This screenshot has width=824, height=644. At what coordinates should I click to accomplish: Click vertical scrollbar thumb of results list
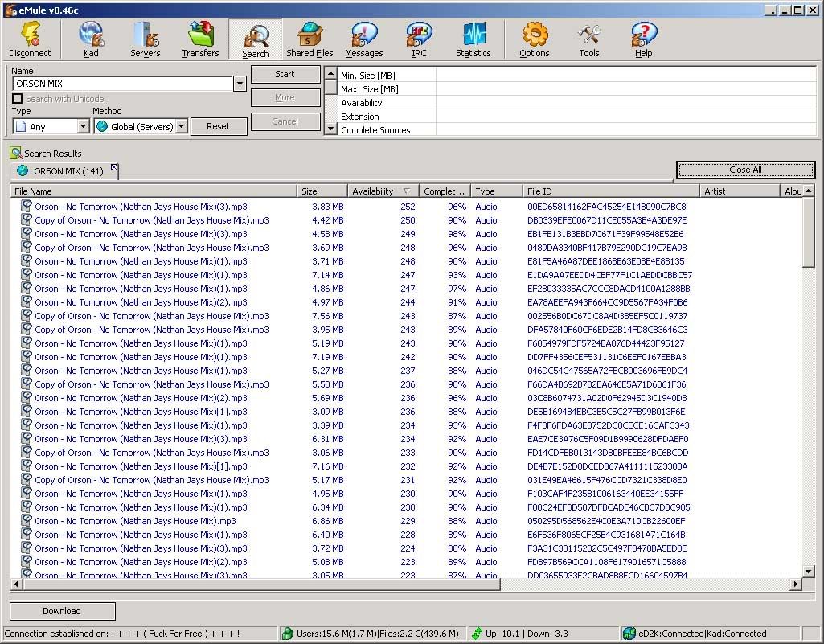(x=809, y=232)
